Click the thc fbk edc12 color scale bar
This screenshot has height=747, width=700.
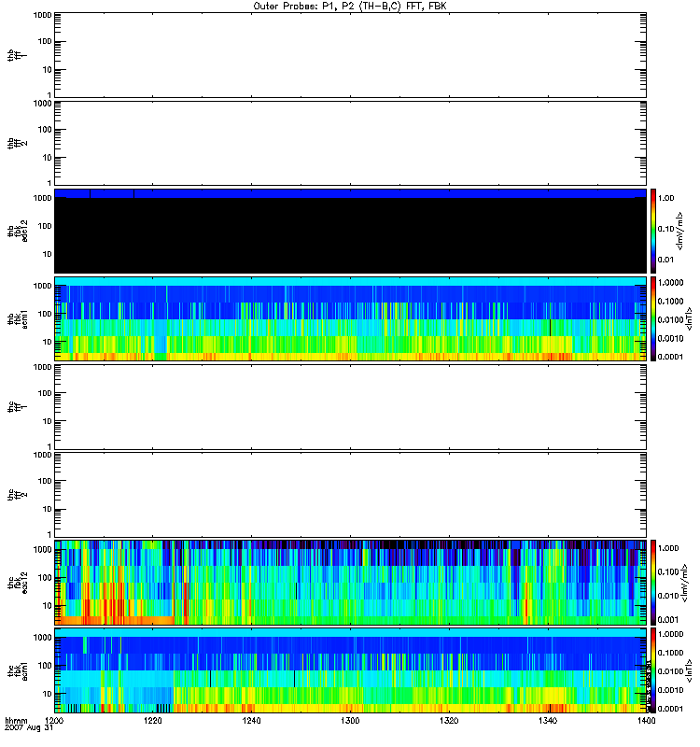click(656, 581)
